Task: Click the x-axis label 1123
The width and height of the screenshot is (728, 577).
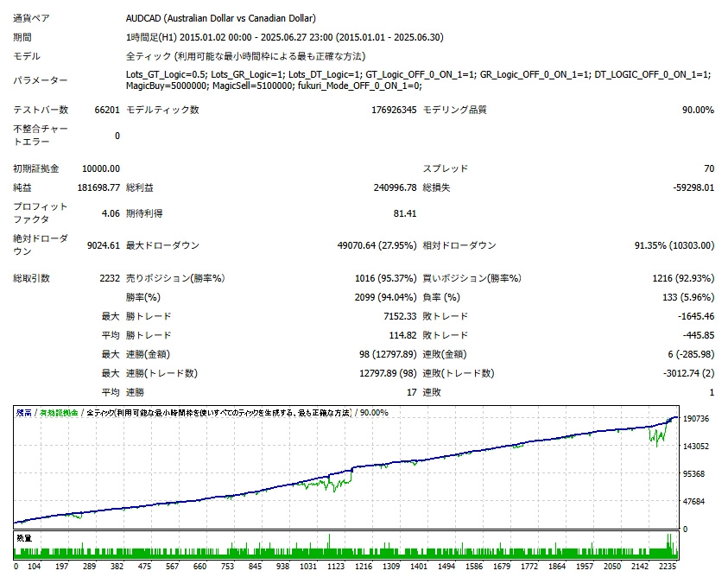Action: (x=336, y=567)
